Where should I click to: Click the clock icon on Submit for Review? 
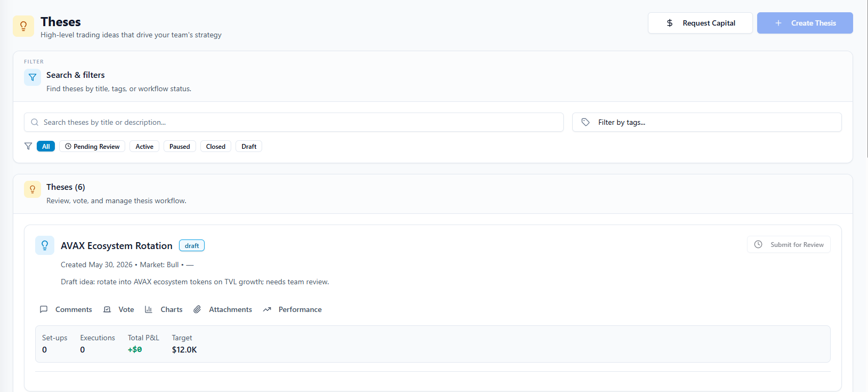point(758,244)
